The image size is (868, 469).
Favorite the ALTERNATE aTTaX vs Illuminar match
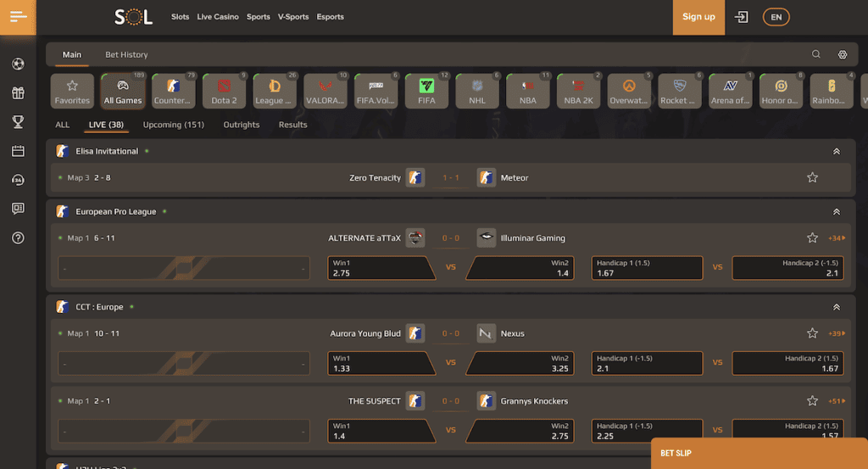tap(812, 238)
